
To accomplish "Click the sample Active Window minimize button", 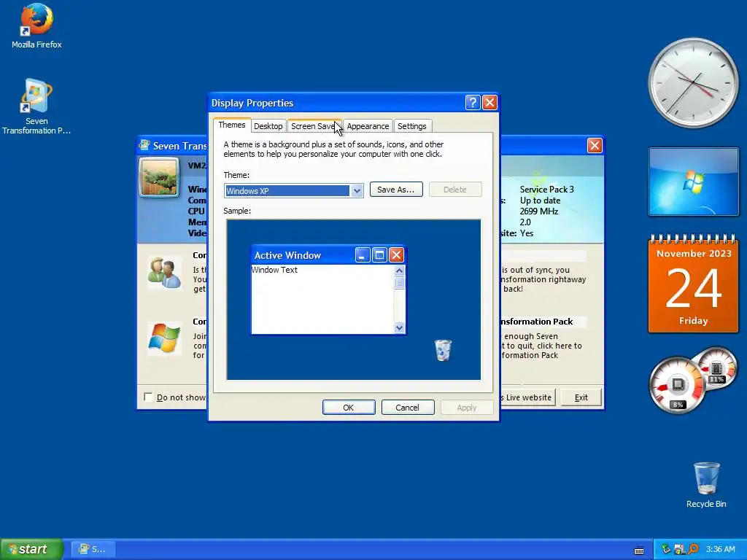I will (x=362, y=255).
